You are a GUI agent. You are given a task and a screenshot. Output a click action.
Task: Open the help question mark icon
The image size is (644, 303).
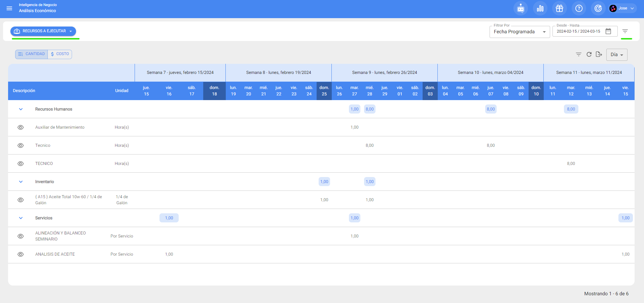click(x=579, y=8)
